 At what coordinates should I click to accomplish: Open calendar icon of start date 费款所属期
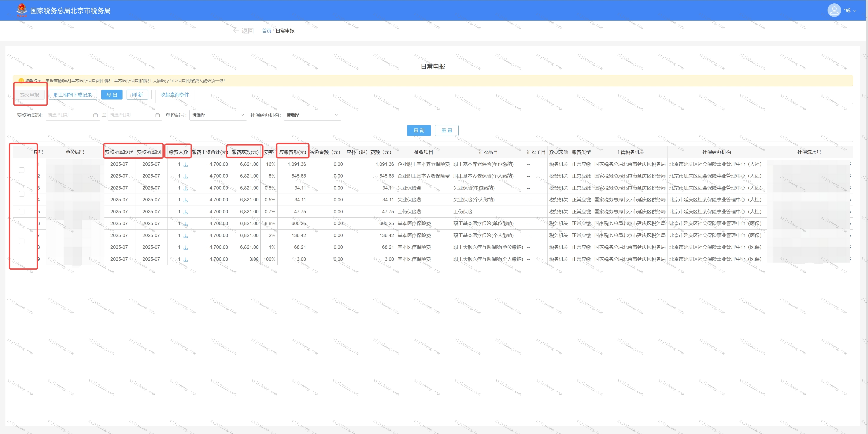coord(95,115)
